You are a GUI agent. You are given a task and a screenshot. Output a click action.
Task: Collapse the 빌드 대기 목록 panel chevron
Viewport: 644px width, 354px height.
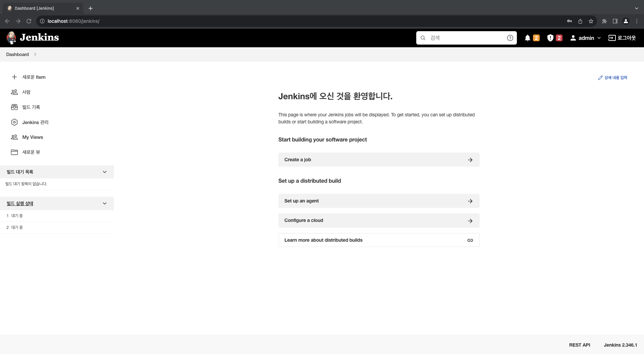pyautogui.click(x=105, y=172)
